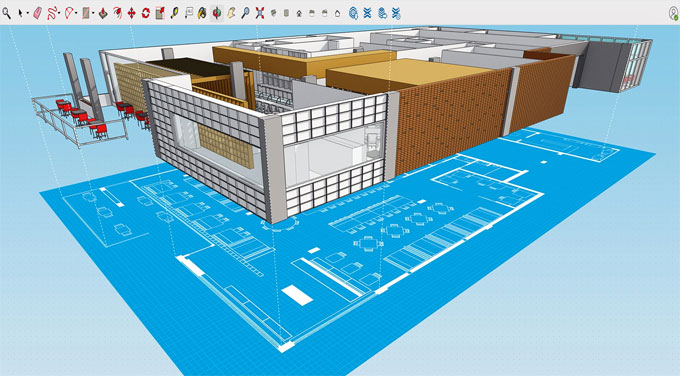Send model to LayOut
680x376 pixels.
(x=382, y=13)
